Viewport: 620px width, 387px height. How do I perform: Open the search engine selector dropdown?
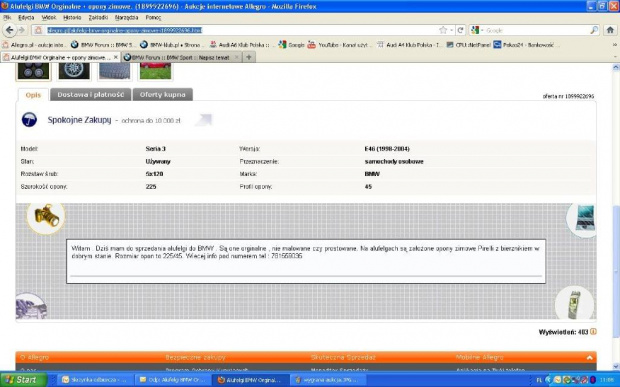click(x=478, y=30)
